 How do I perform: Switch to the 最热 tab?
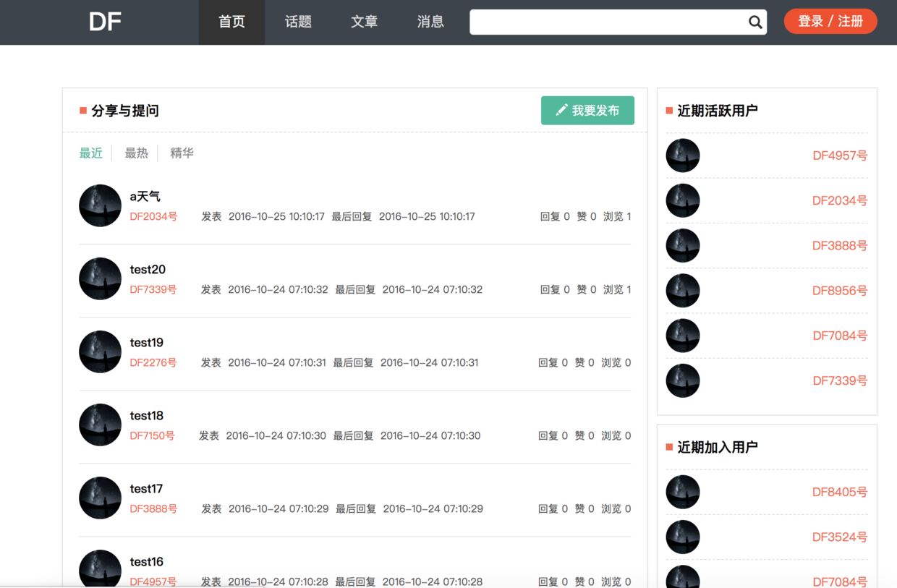click(136, 153)
